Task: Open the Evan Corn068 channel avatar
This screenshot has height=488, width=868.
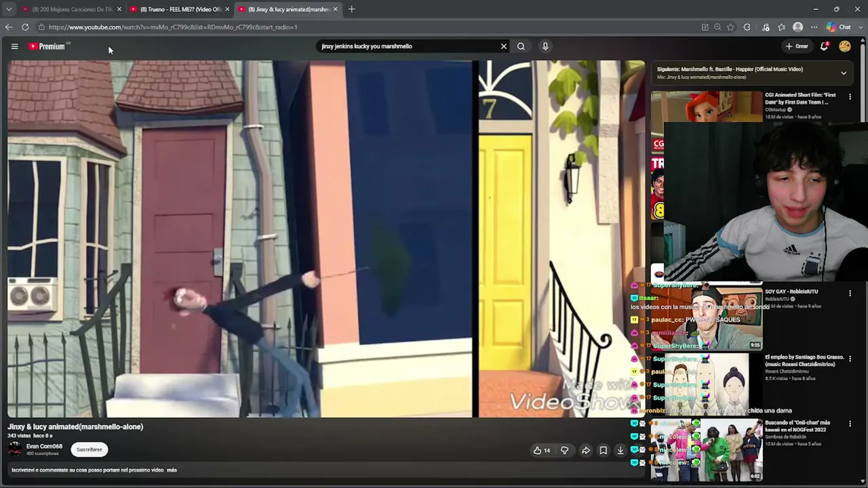Action: pos(15,449)
